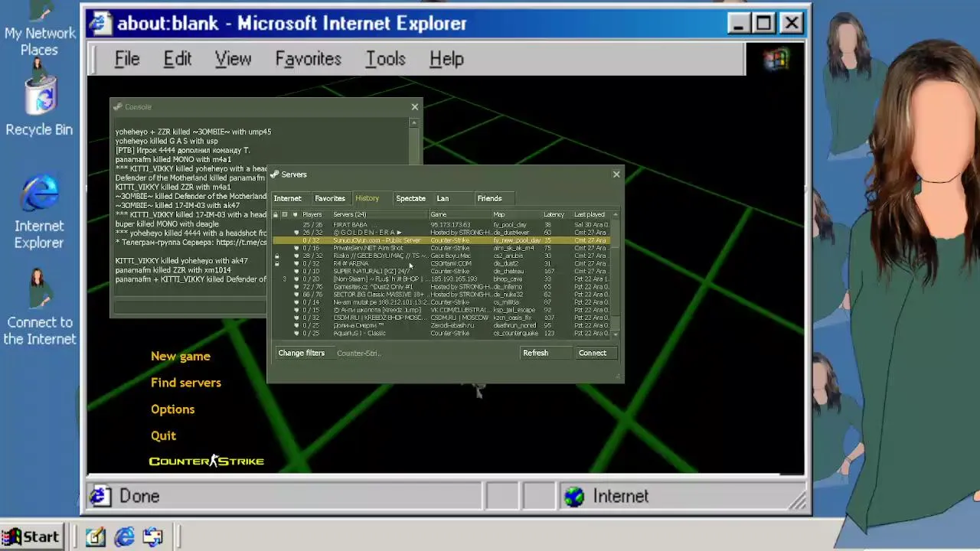Sort servers by password lock column

(276, 214)
